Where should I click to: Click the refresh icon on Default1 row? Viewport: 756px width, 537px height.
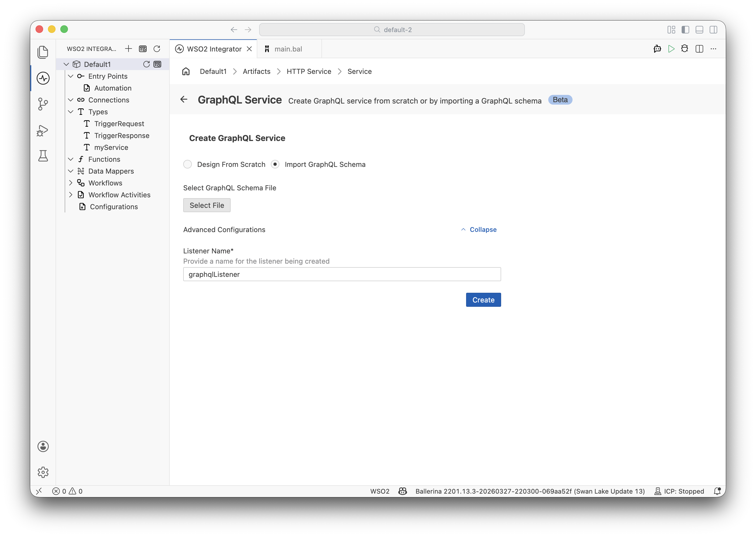click(146, 64)
